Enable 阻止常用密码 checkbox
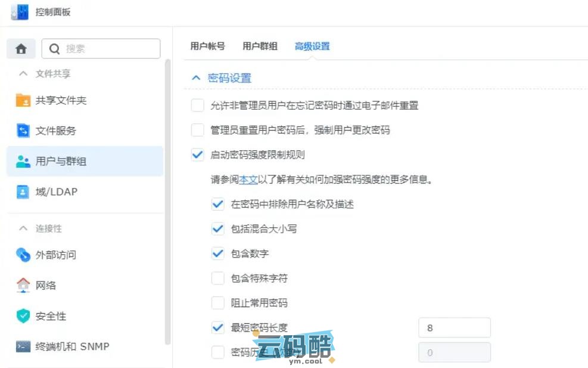The height and width of the screenshot is (368, 588). point(217,302)
